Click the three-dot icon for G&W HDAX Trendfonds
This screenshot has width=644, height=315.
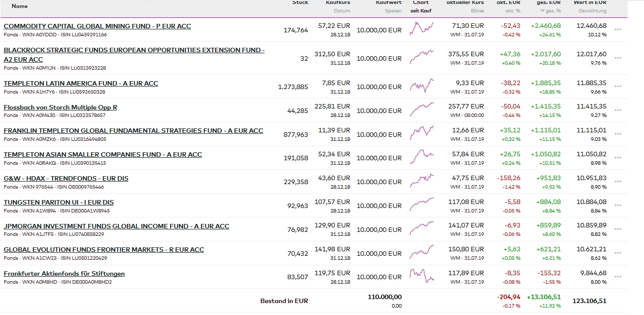618,182
